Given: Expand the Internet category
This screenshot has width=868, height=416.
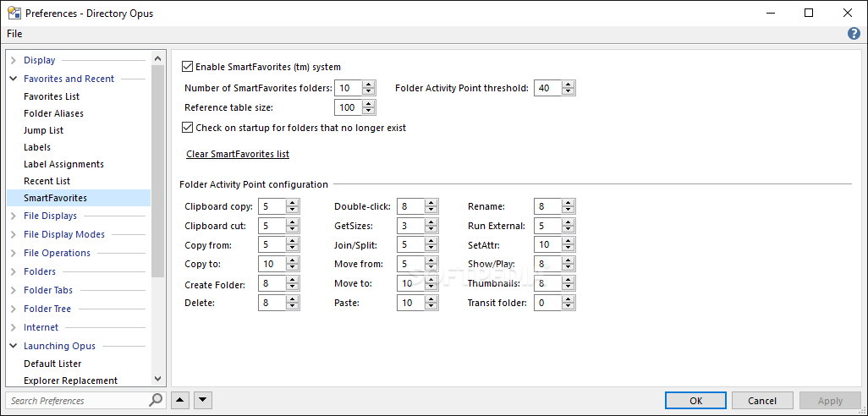Looking at the screenshot, I should click(14, 327).
